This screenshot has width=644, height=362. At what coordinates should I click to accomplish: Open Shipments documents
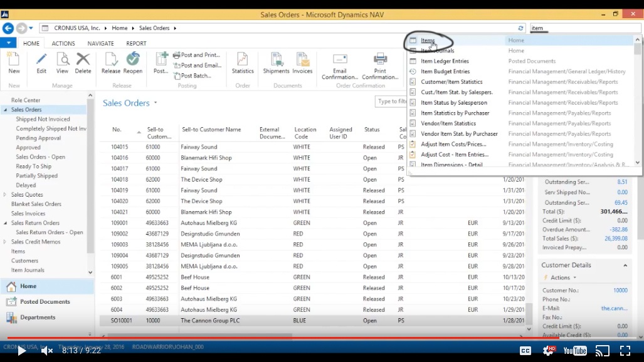[x=276, y=63]
